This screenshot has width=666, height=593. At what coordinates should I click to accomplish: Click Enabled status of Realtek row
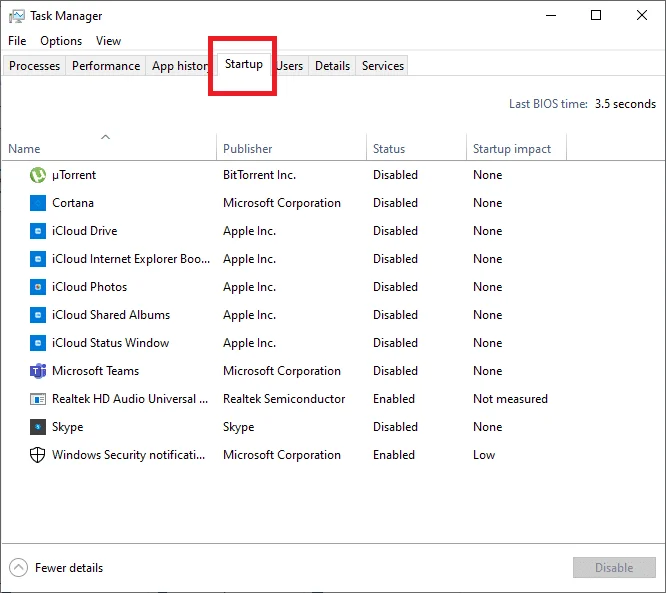coord(394,399)
